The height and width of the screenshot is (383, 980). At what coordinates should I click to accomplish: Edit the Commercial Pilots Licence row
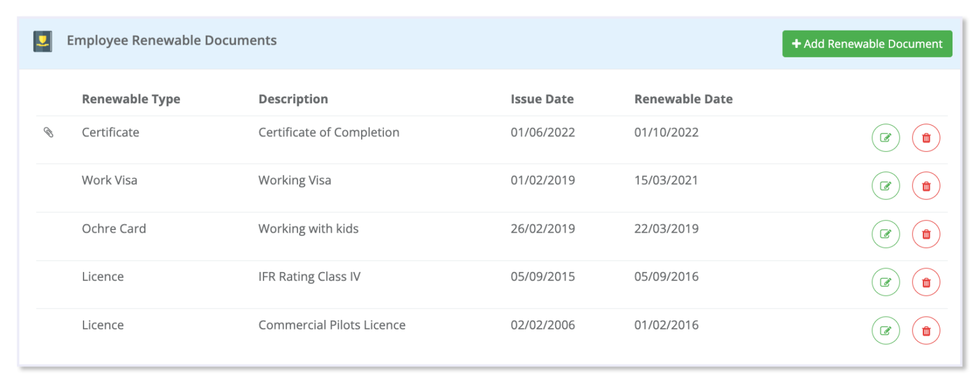[x=886, y=331]
